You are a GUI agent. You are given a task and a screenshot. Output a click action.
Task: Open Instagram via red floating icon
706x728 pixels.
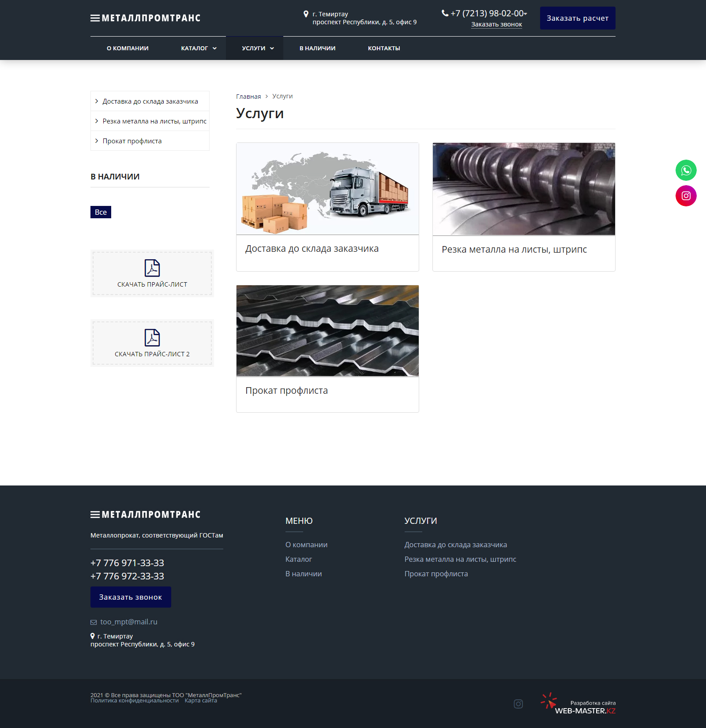(686, 196)
